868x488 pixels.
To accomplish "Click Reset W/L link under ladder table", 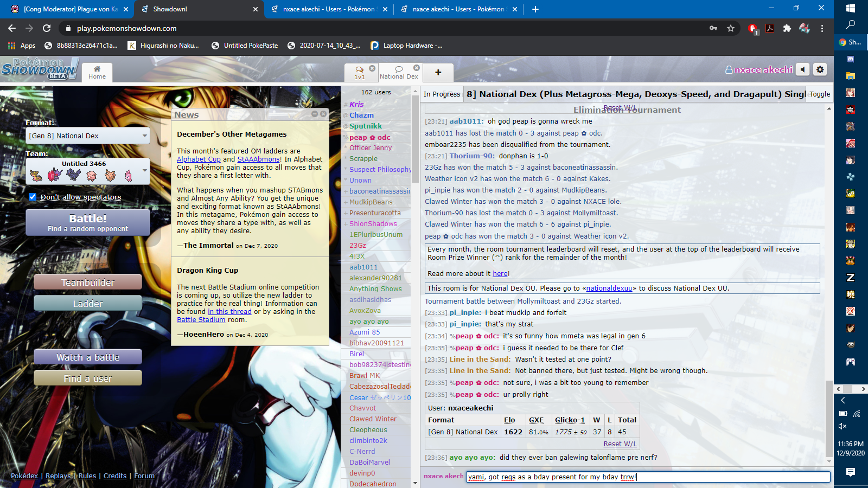I will [x=620, y=444].
